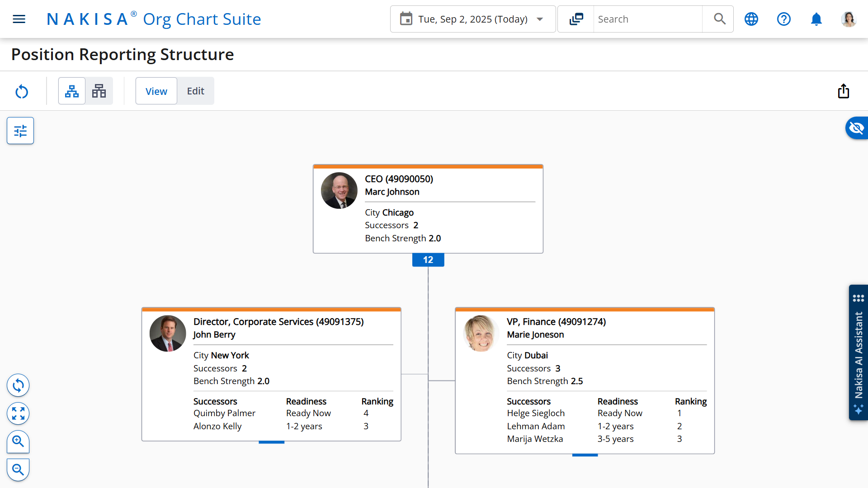Collapse CEO's 12 direct reports badge

pyautogui.click(x=428, y=260)
